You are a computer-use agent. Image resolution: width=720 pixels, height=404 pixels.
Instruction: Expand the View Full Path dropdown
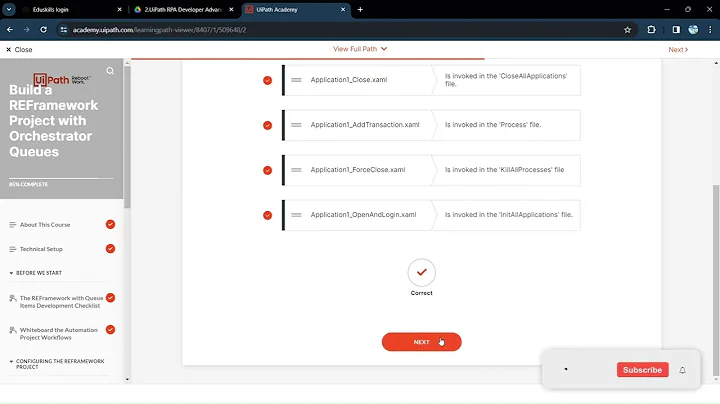click(360, 49)
